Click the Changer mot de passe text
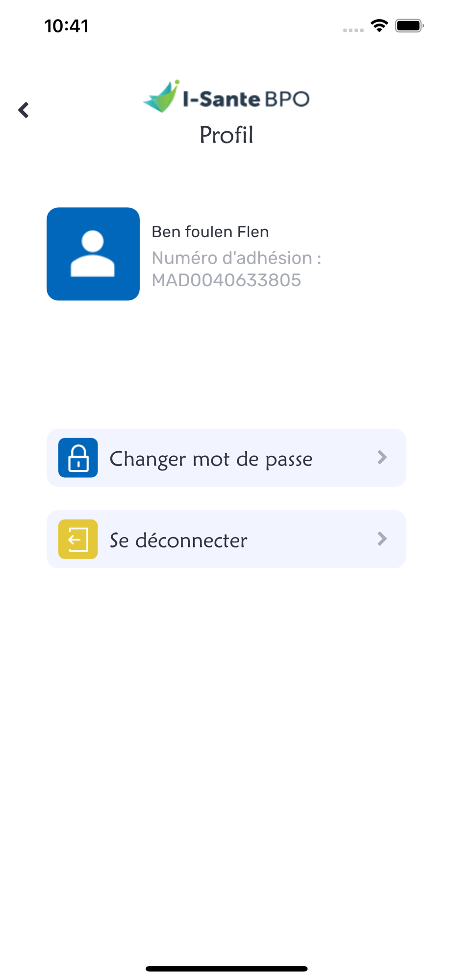Image resolution: width=453 pixels, height=980 pixels. (x=211, y=459)
